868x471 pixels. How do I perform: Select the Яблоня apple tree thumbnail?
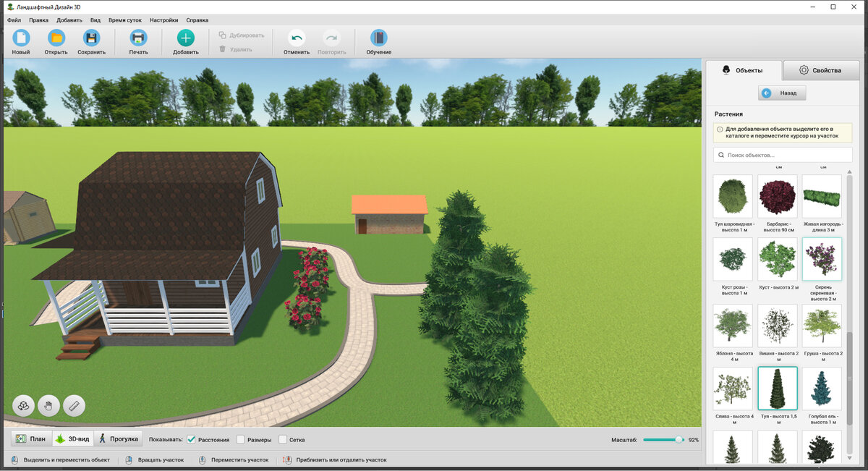(x=733, y=326)
